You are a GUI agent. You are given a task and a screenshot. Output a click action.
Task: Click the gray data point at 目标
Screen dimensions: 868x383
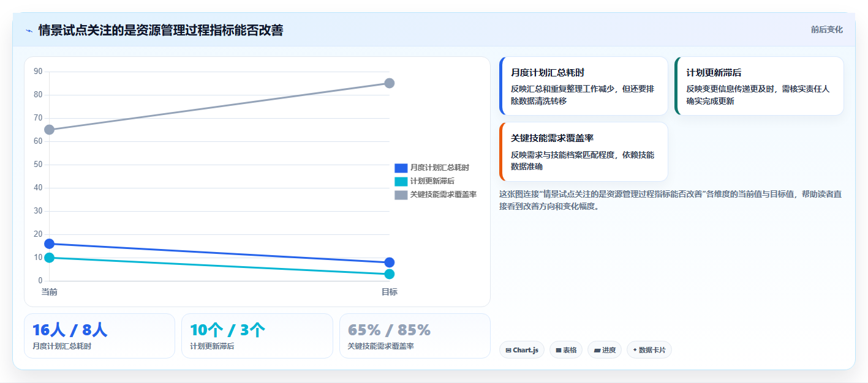(x=389, y=83)
